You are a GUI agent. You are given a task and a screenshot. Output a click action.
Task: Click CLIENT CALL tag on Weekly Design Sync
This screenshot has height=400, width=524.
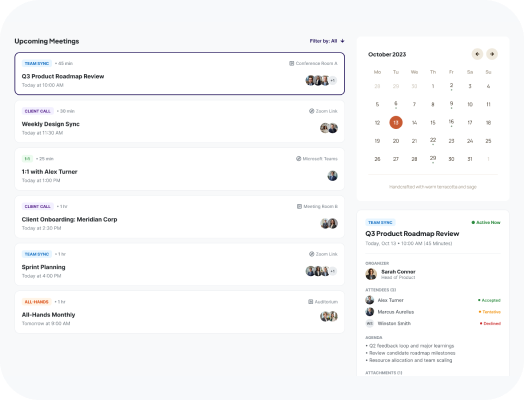coord(38,111)
